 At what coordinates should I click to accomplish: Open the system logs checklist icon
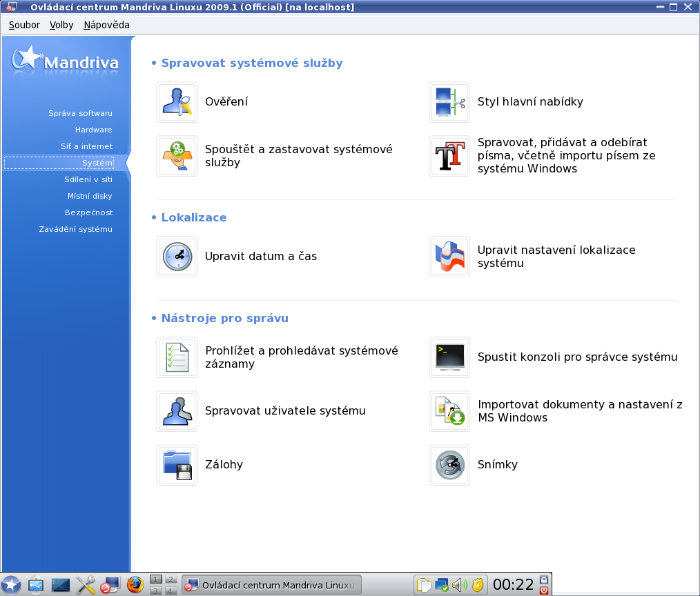click(177, 357)
